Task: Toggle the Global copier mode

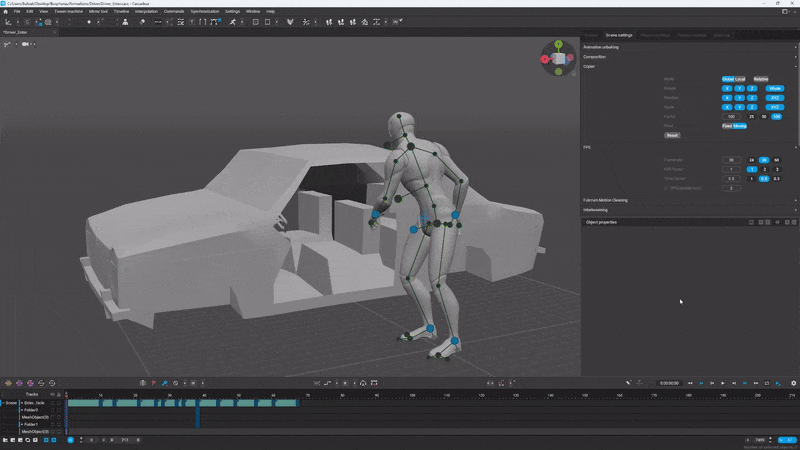Action: pyautogui.click(x=728, y=79)
